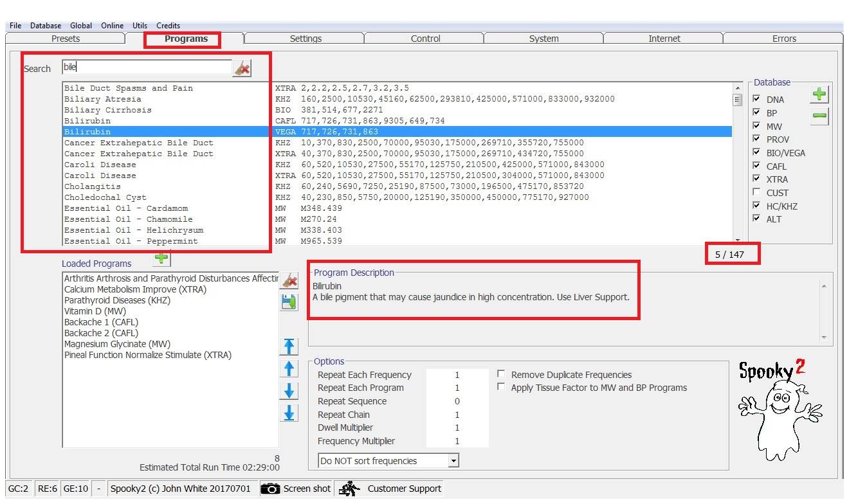Switch to the Errors tab
The width and height of the screenshot is (849, 504).
pos(784,39)
